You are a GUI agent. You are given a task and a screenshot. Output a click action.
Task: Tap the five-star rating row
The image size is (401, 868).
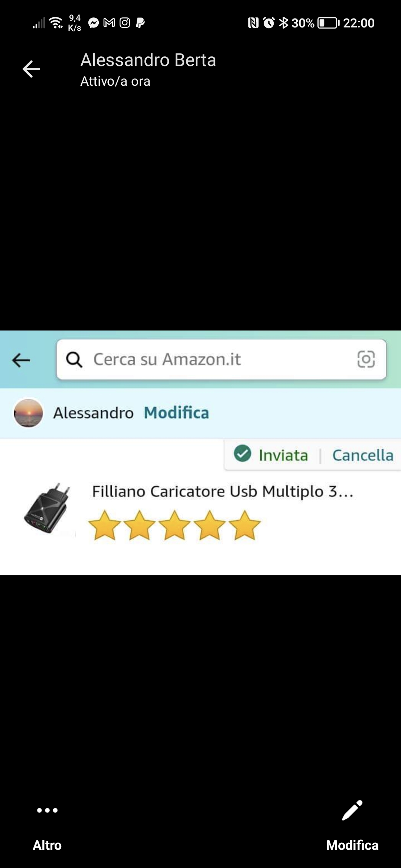point(175,525)
